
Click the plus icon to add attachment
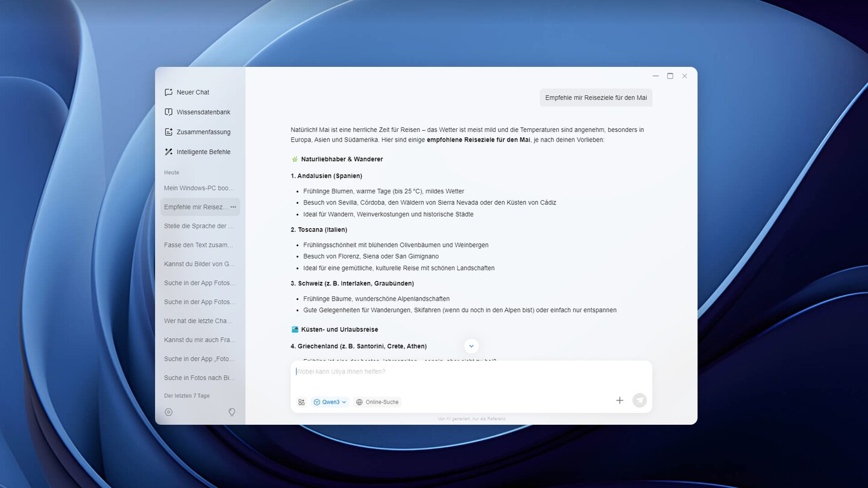(x=619, y=400)
